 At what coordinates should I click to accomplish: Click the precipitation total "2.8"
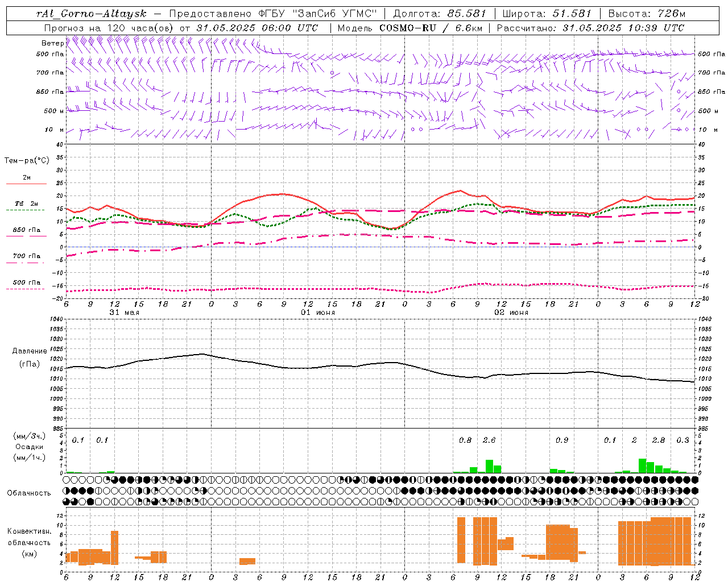659,440
